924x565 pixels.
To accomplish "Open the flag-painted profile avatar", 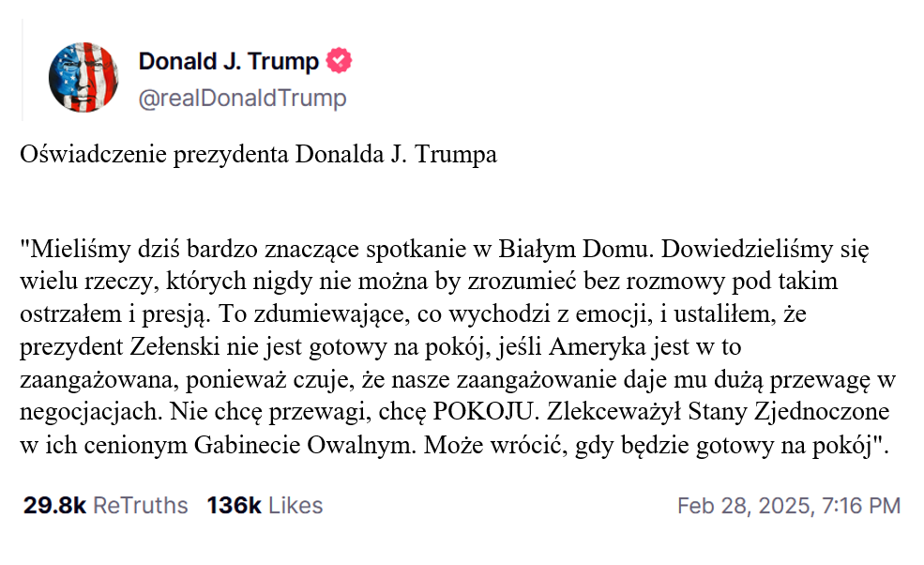I will [83, 77].
